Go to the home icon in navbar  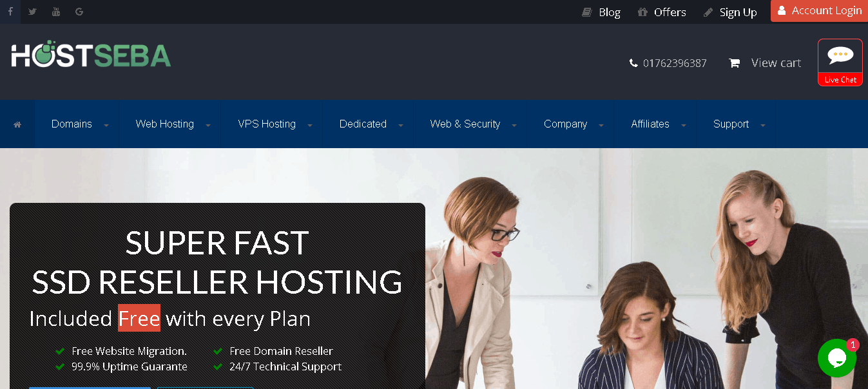pos(17,124)
